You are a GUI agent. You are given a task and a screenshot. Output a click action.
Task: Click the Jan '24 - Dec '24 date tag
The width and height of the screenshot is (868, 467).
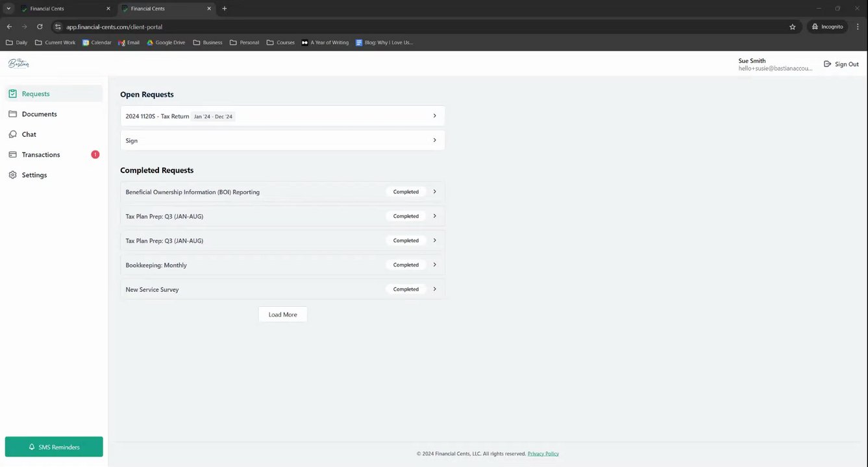pos(213,117)
